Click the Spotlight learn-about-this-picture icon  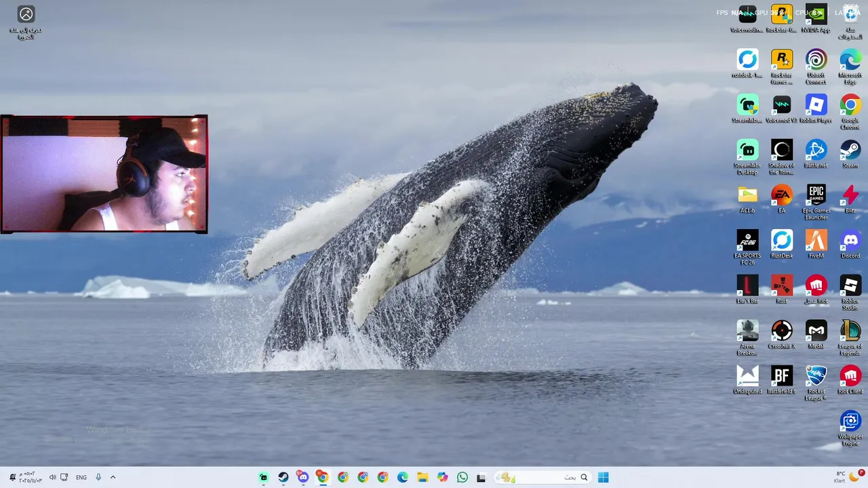26,22
